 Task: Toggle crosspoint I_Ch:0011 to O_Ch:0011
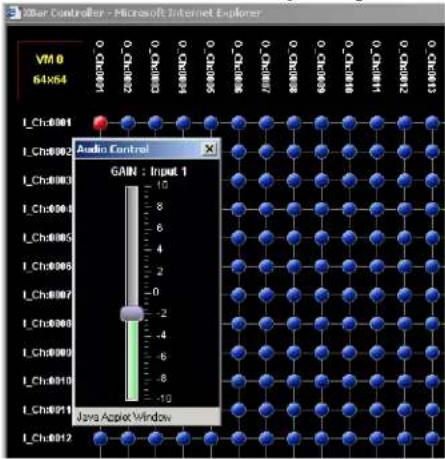(x=377, y=410)
